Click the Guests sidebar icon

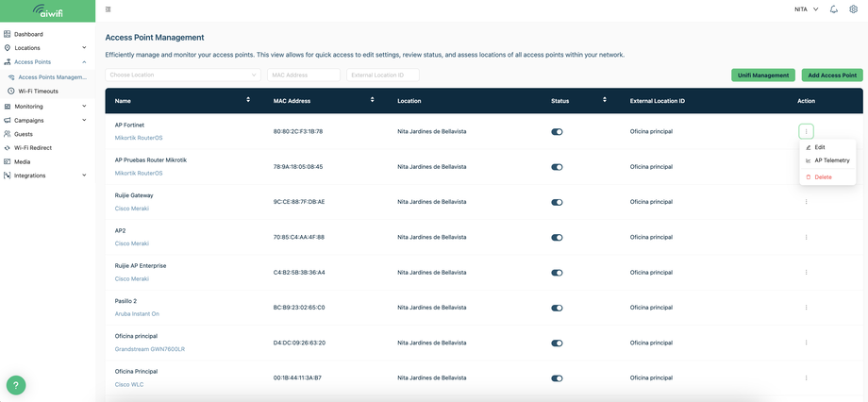click(8, 134)
